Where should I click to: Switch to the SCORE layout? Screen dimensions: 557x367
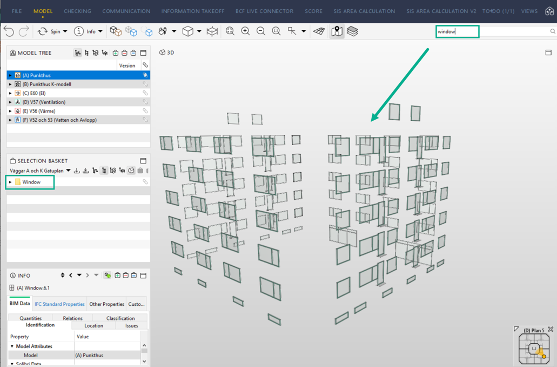coord(313,11)
